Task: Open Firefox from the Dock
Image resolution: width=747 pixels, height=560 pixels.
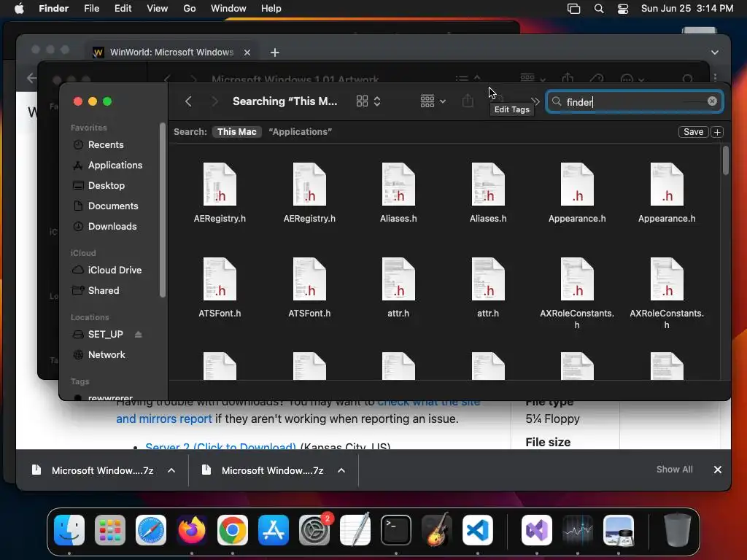Action: click(192, 530)
